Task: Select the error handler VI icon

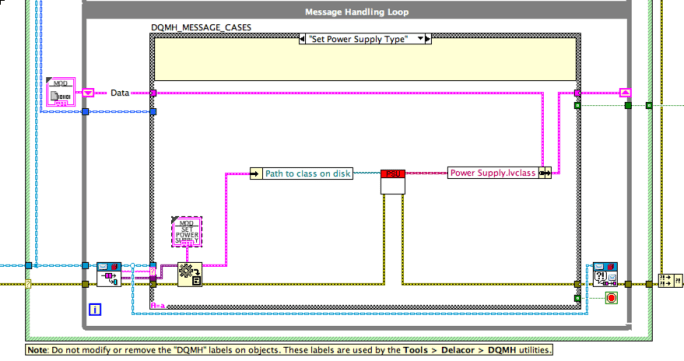Action: pos(605,274)
